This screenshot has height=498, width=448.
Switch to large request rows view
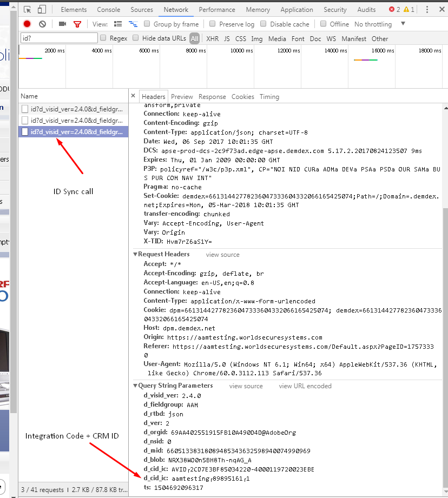click(x=118, y=24)
